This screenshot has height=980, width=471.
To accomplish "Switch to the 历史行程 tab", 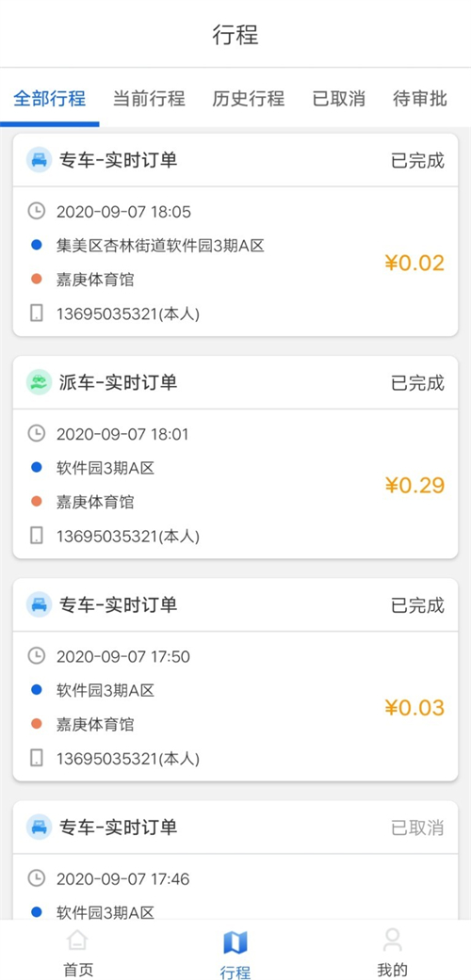I will (249, 99).
